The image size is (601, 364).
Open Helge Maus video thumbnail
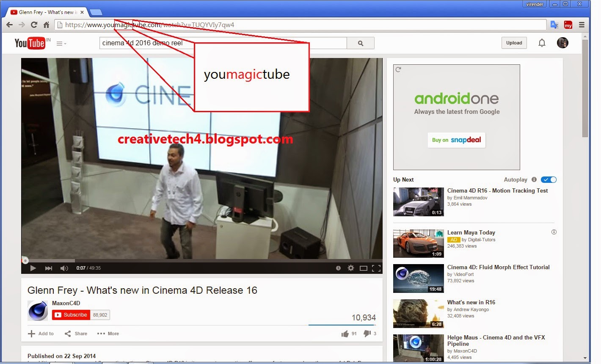[x=419, y=348]
